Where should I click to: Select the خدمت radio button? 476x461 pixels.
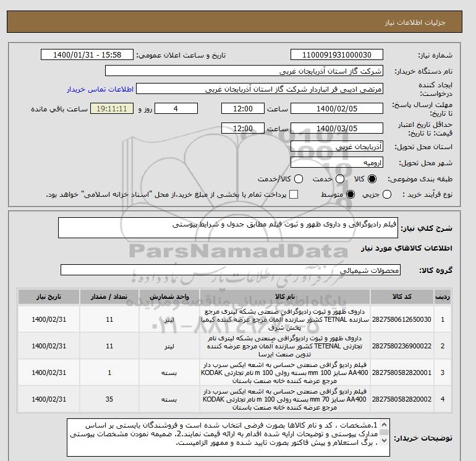point(340,179)
